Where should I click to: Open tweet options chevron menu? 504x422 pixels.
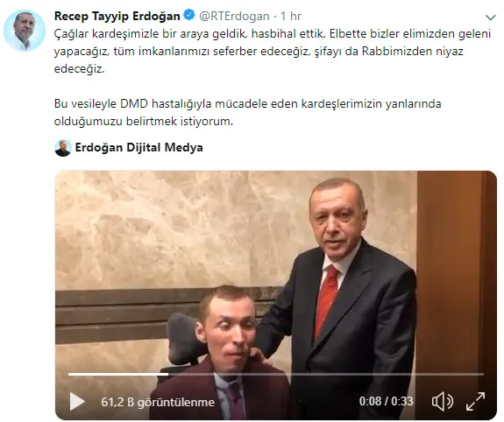491,18
